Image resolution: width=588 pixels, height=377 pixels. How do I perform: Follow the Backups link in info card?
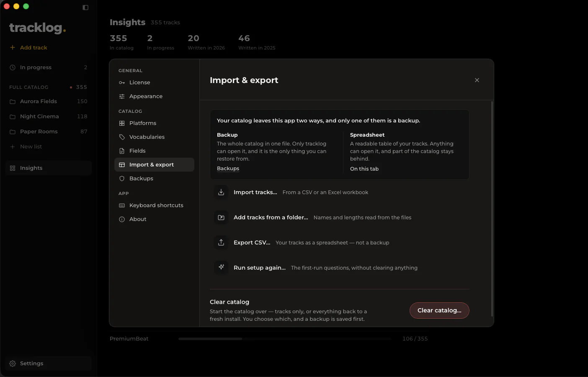(228, 169)
